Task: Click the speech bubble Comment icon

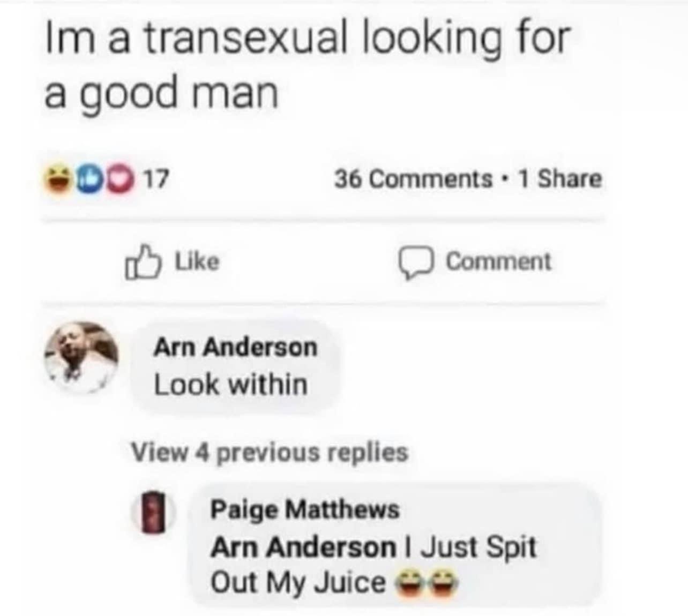Action: pos(417,263)
